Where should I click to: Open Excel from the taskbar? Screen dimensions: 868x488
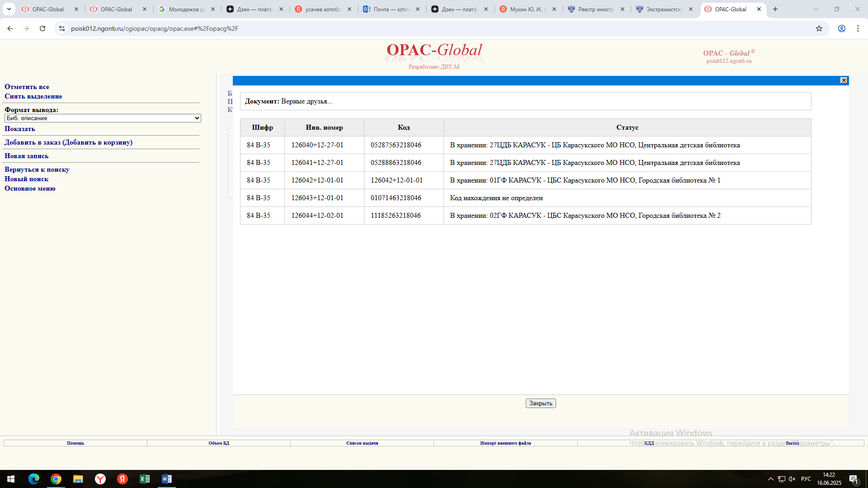145,479
